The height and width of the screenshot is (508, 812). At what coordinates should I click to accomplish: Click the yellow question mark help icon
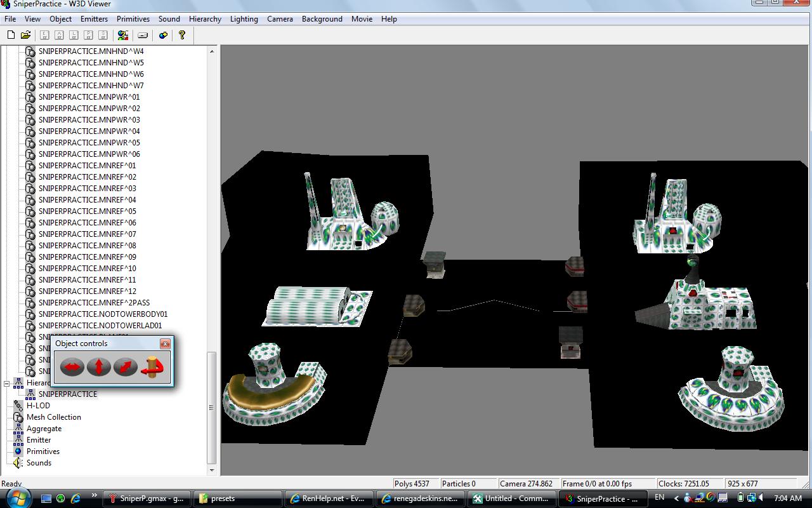[182, 35]
